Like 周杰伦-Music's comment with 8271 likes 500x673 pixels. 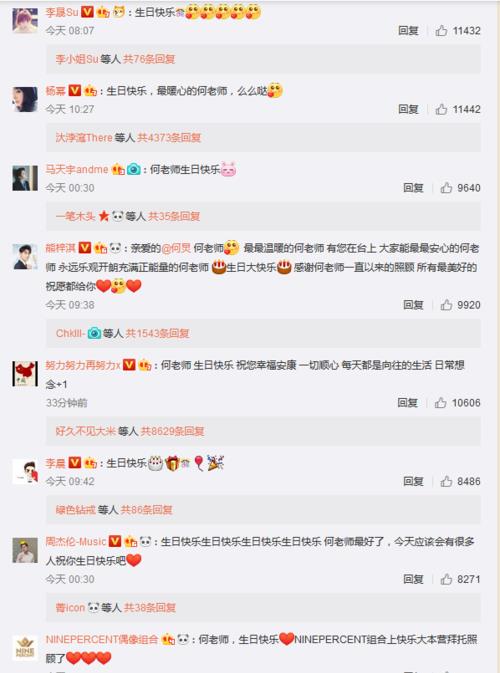[x=446, y=579]
